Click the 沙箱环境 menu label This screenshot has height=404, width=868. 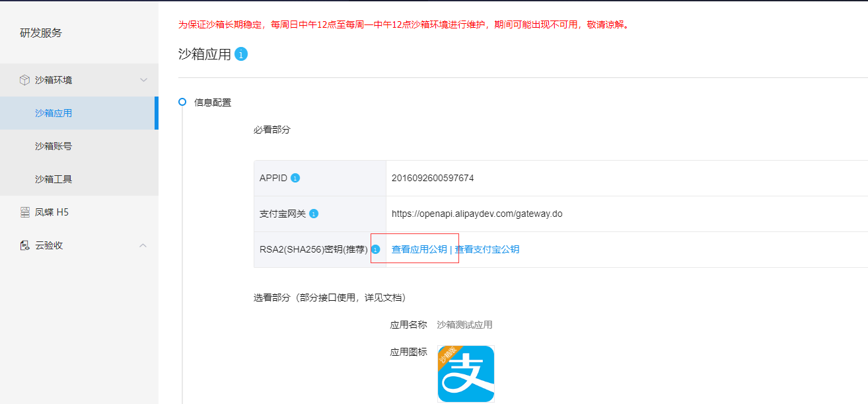pyautogui.click(x=54, y=80)
